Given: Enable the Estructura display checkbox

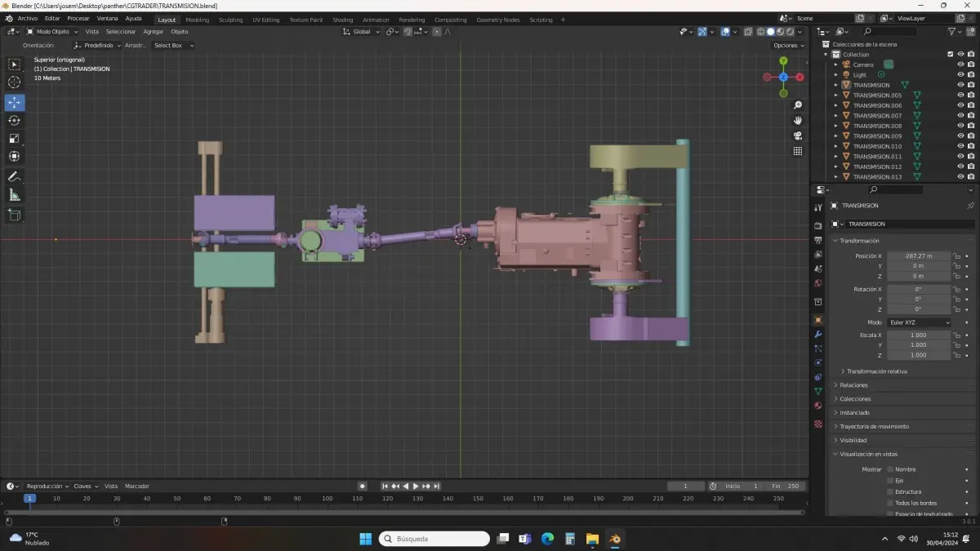Looking at the screenshot, I should 890,492.
